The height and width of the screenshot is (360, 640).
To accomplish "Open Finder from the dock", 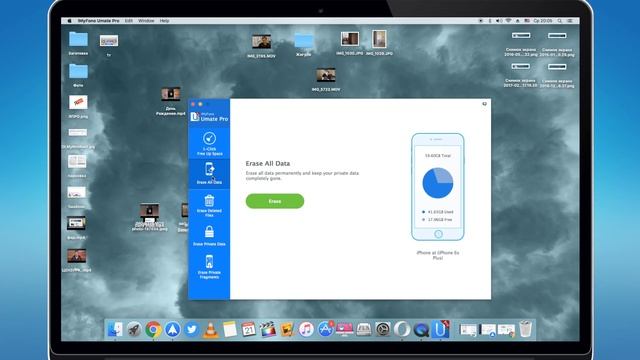I will pyautogui.click(x=115, y=329).
